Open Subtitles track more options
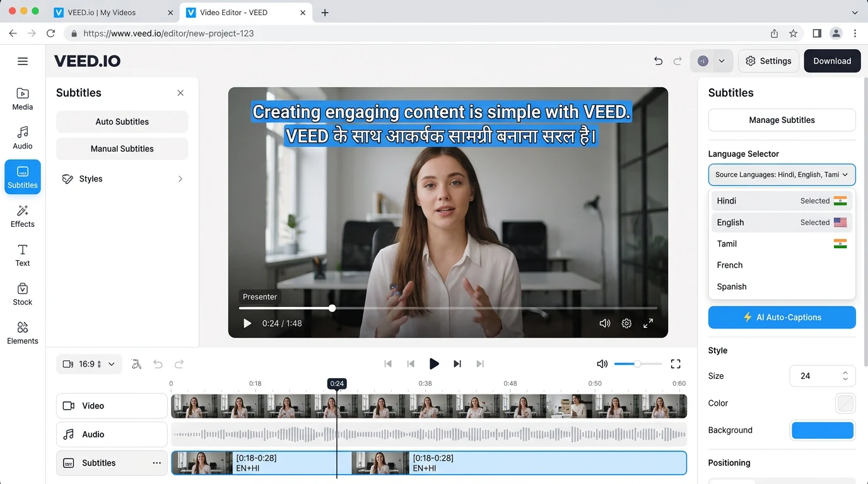 pyautogui.click(x=156, y=463)
